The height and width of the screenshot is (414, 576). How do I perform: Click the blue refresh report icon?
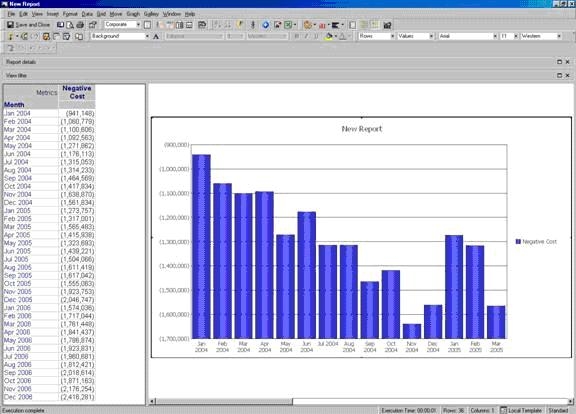(x=266, y=25)
